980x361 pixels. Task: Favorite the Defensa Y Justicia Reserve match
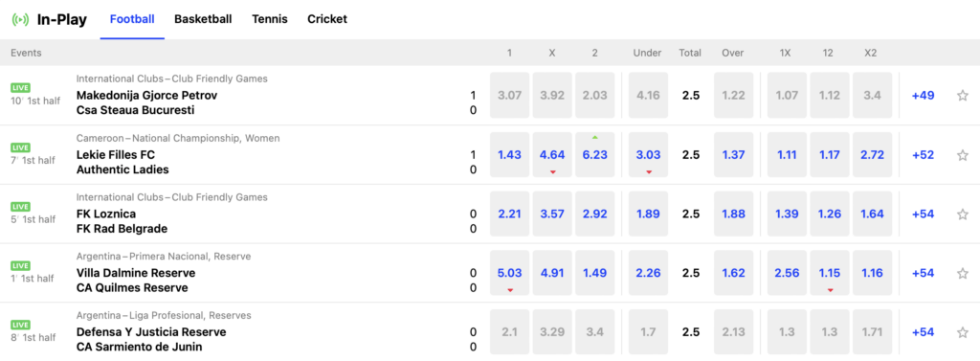coord(963,332)
